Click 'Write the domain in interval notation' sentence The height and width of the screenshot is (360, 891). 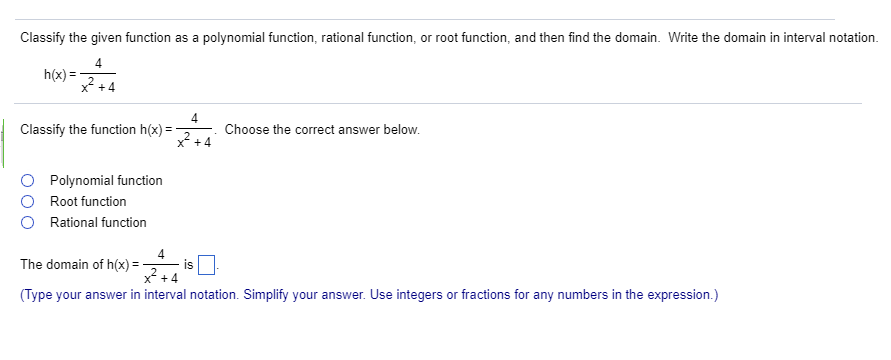point(773,38)
